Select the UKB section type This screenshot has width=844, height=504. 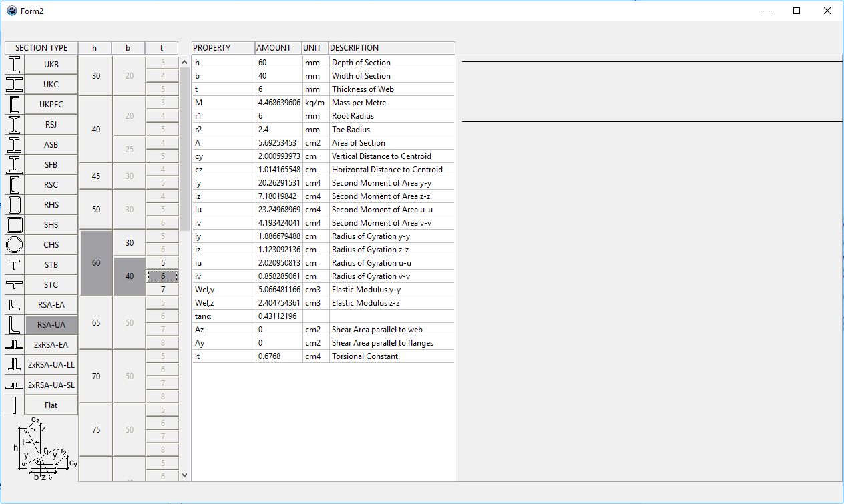(x=51, y=65)
